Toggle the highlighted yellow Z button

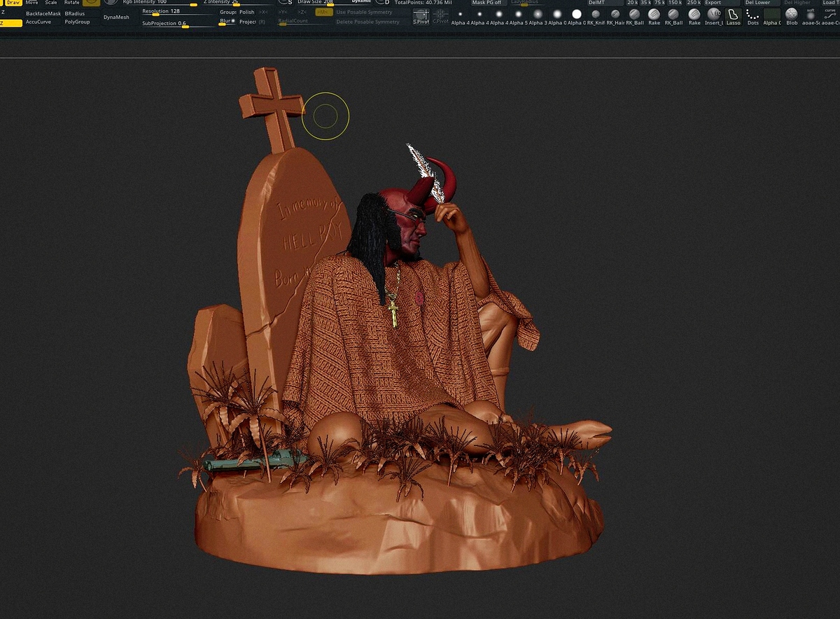tap(11, 23)
